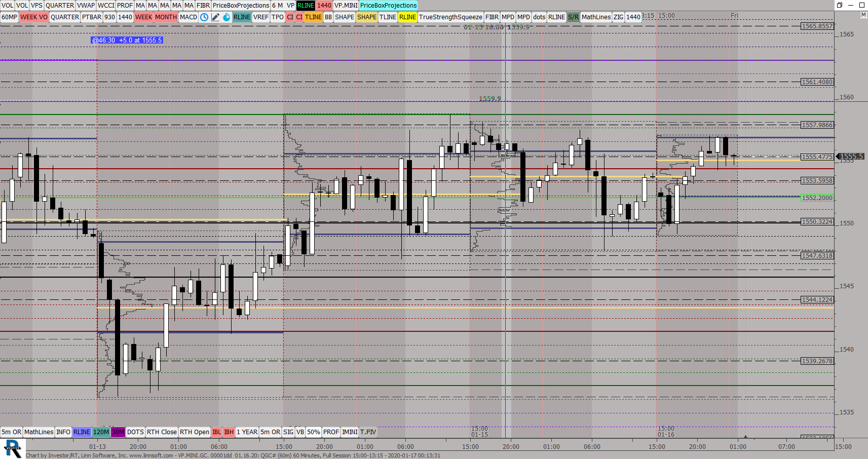This screenshot has height=459, width=868.
Task: Toggle the black-and-green RLINE button
Action: [306, 6]
